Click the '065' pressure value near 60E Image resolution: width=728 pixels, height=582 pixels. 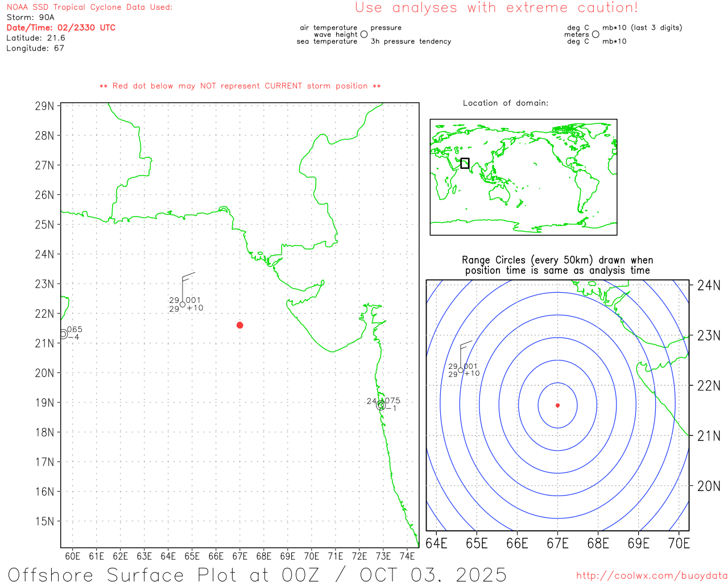click(75, 330)
